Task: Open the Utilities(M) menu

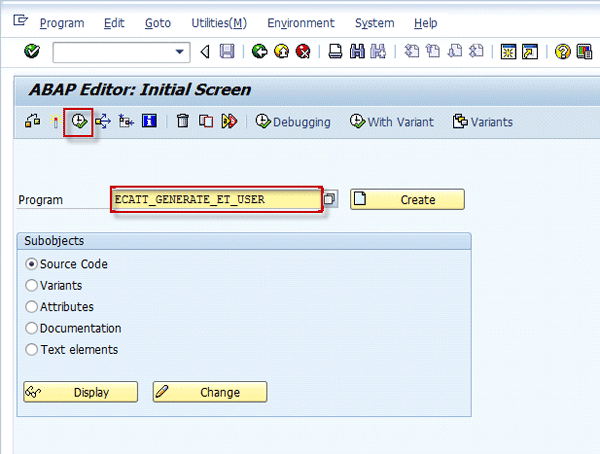Action: coord(219,23)
